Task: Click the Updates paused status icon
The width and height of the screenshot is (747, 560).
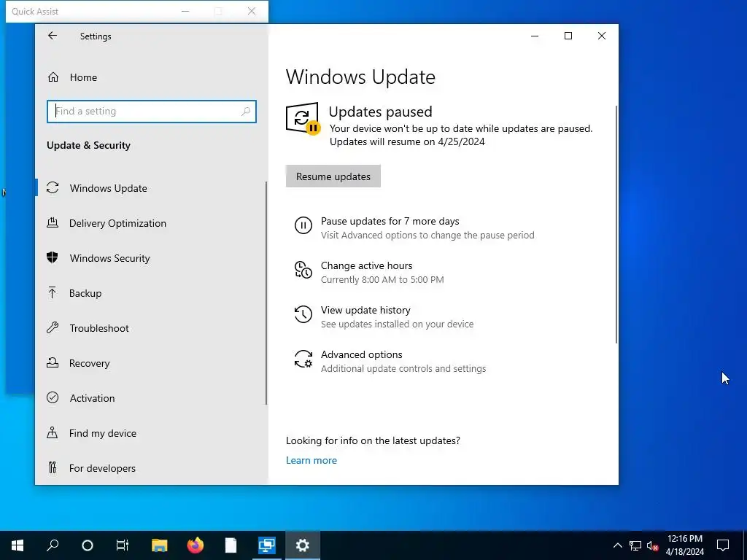Action: [x=303, y=119]
